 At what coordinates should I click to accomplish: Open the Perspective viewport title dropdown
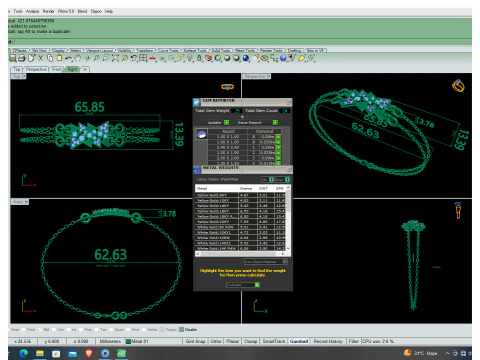(269, 77)
